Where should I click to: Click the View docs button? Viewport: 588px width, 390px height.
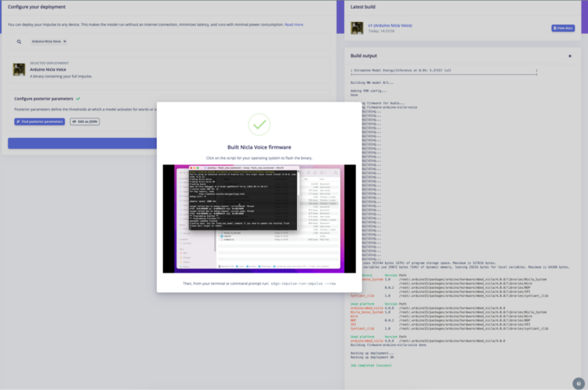[x=563, y=27]
